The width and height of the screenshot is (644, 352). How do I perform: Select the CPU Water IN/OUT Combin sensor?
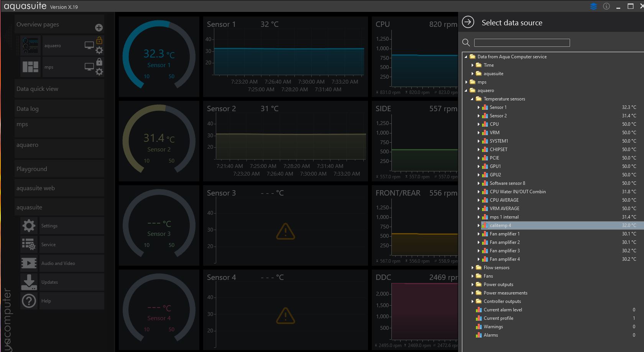[517, 192]
